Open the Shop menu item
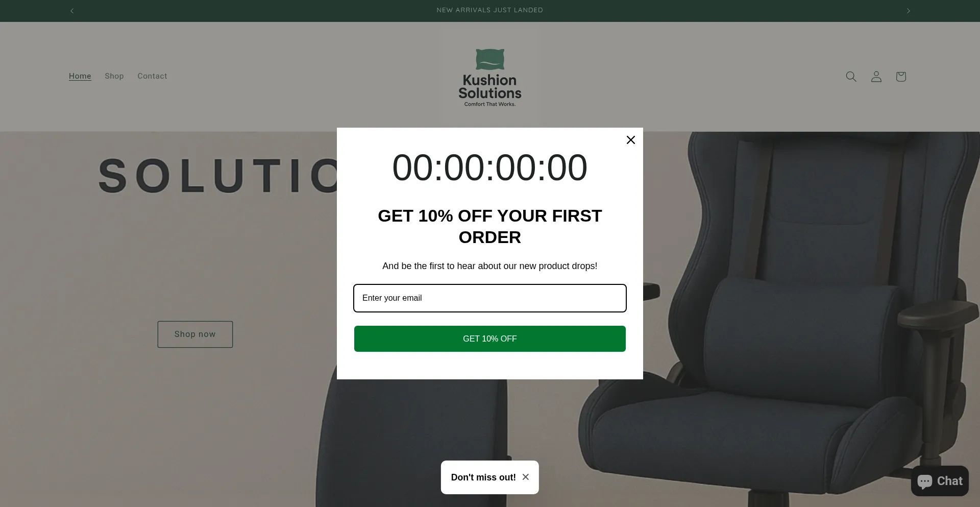Screen dimensions: 980x507 click(x=114, y=76)
